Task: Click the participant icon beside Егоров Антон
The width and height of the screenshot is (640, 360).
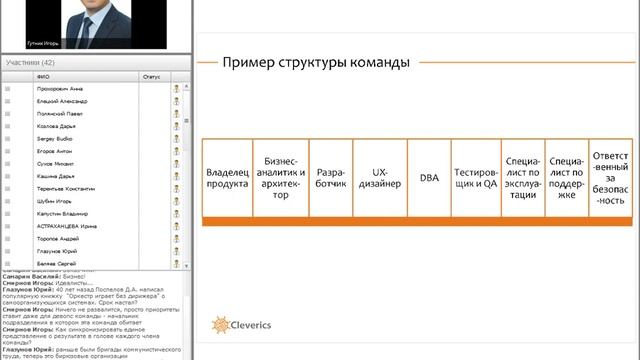Action: click(x=176, y=151)
